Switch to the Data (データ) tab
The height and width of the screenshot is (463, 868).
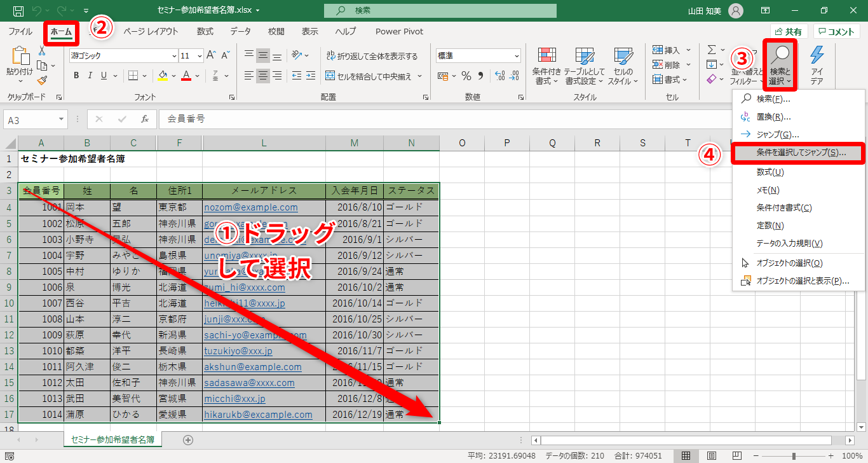[x=240, y=32]
